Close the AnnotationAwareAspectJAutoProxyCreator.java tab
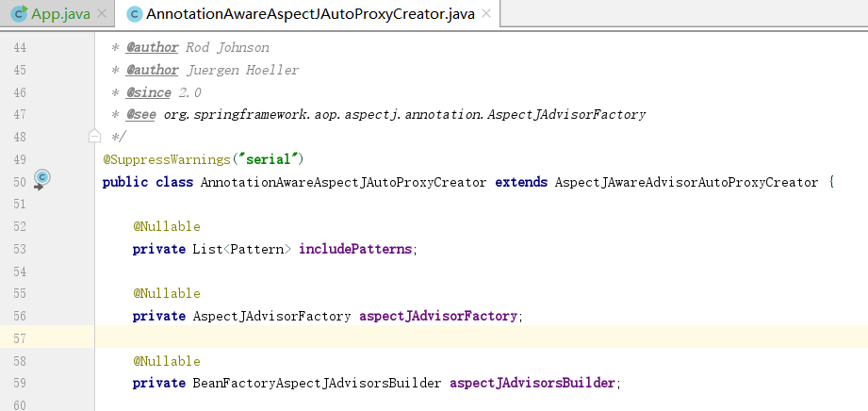Image resolution: width=868 pixels, height=411 pixels. (486, 14)
